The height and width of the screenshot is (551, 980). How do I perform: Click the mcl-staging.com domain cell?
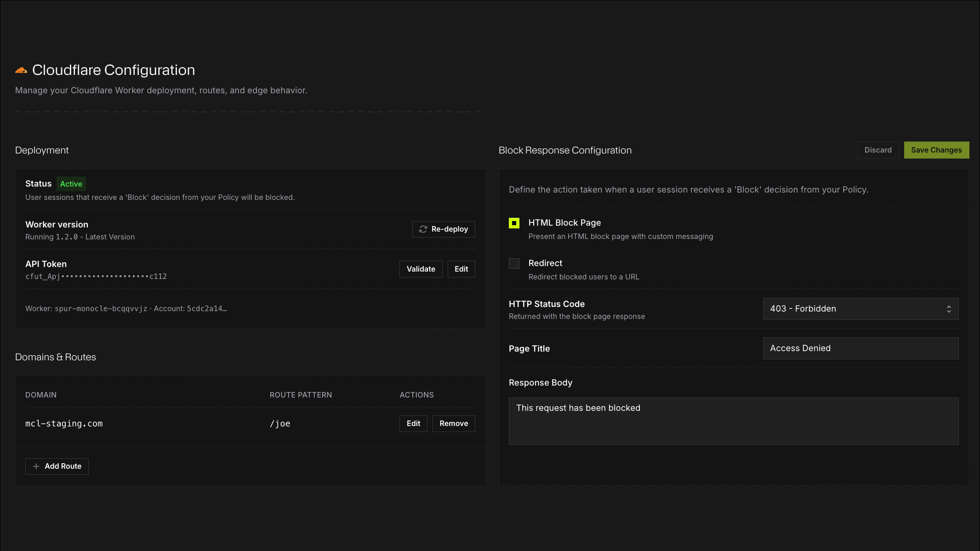[x=64, y=424]
